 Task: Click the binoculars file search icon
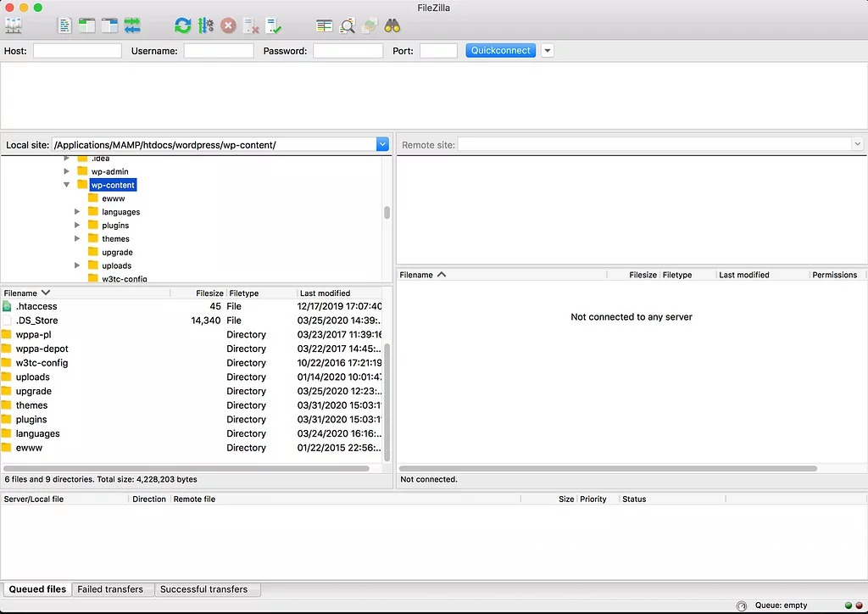392,25
